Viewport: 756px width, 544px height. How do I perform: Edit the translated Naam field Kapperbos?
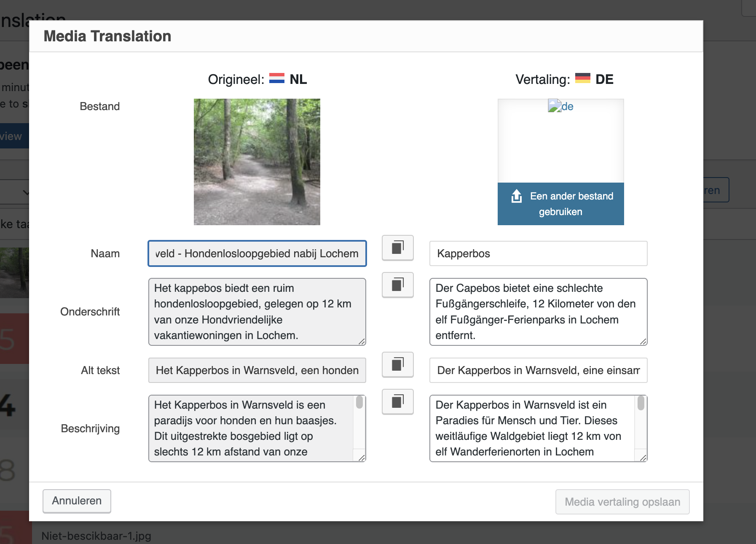[538, 253]
